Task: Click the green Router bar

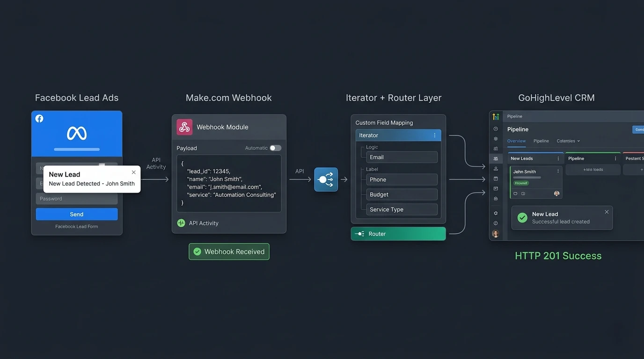Action: coord(398,234)
